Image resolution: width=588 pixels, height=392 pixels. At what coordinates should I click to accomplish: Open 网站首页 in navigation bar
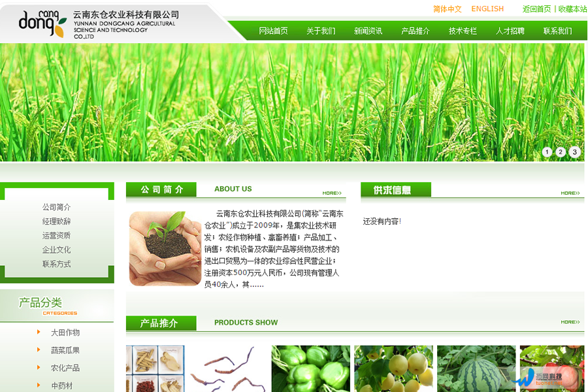(273, 31)
